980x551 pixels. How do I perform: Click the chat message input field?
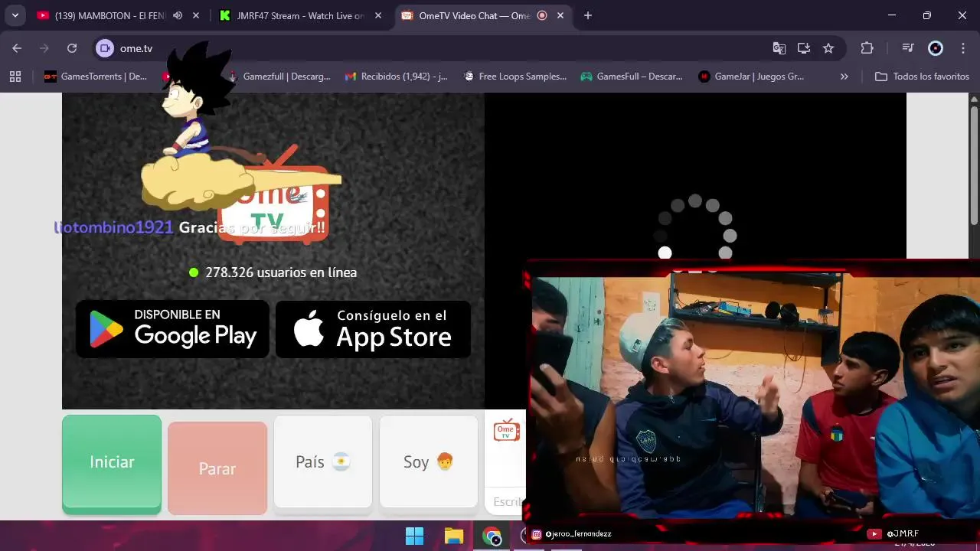point(508,501)
